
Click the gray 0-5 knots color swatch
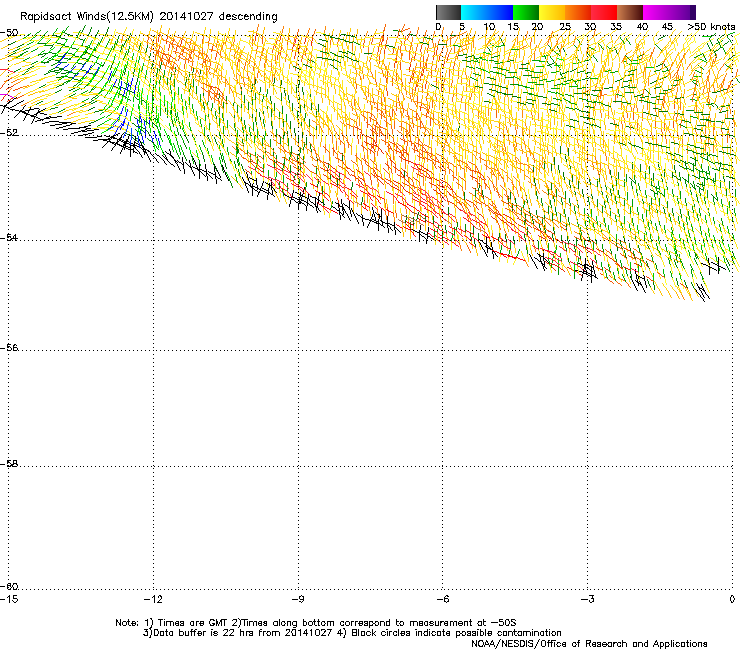click(x=448, y=12)
